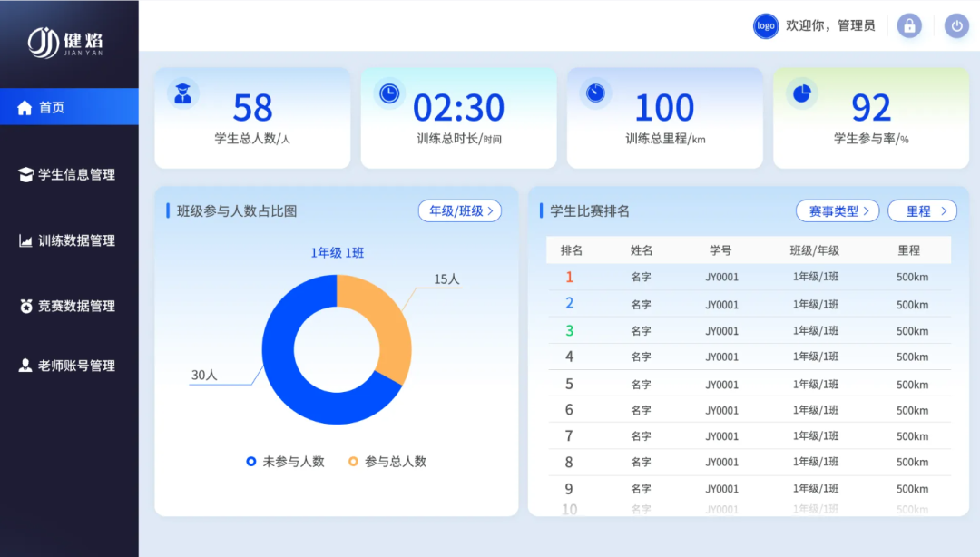Click the stopwatch icon on 训练总里程 card

pyautogui.click(x=595, y=93)
